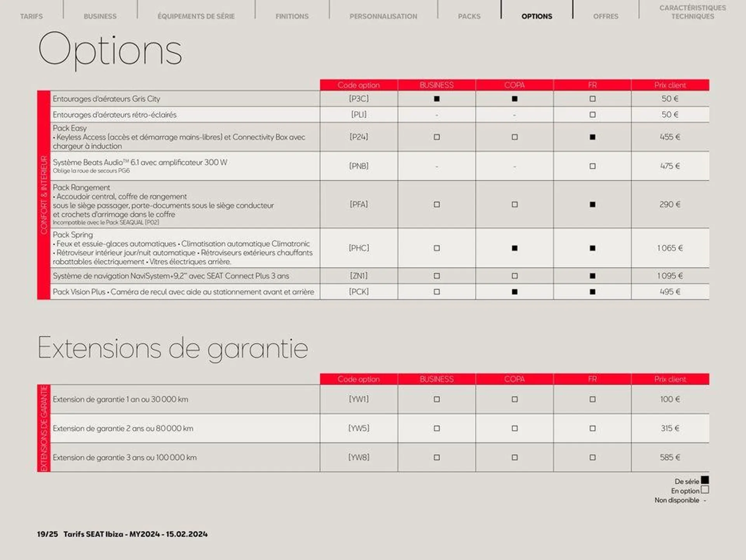Image resolution: width=746 pixels, height=560 pixels.
Task: Select option code [P3C]
Action: point(359,99)
